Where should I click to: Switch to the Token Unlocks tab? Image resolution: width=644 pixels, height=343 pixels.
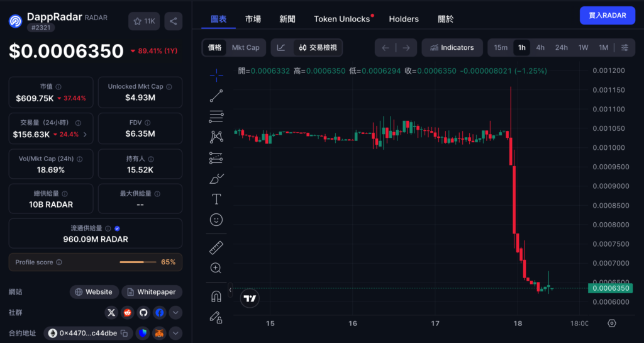(342, 19)
